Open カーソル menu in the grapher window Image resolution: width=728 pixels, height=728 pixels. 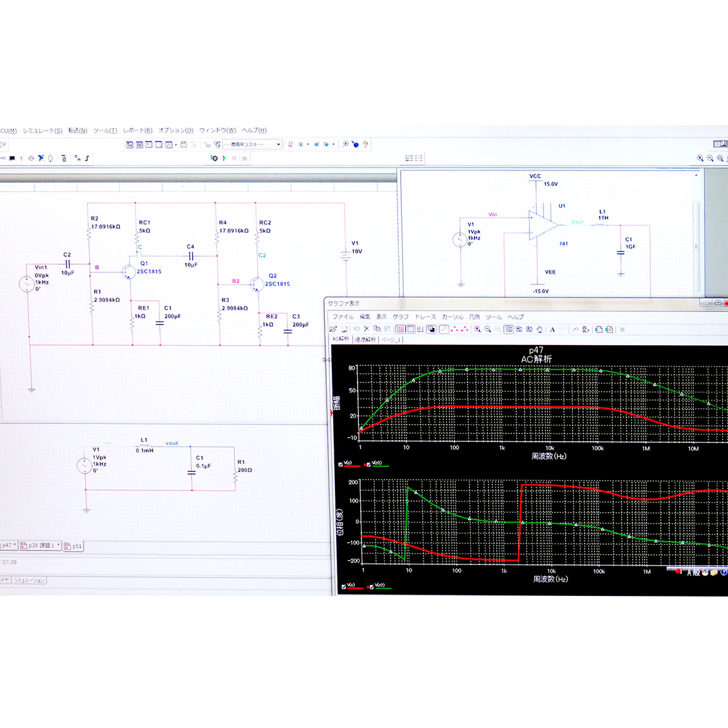452,317
